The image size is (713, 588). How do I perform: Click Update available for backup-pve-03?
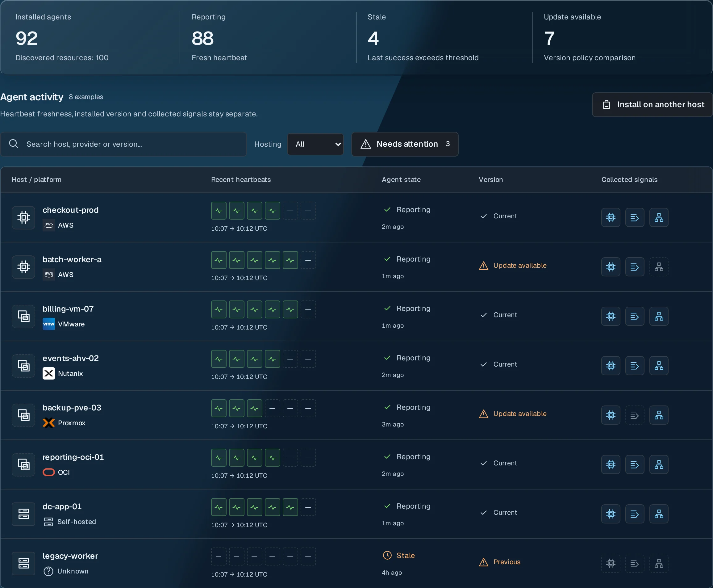tap(520, 414)
